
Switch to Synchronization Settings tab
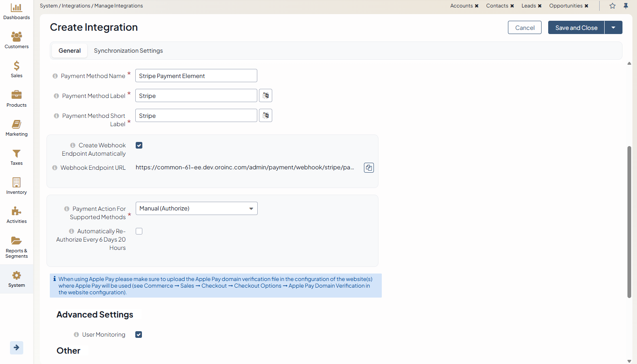click(128, 51)
